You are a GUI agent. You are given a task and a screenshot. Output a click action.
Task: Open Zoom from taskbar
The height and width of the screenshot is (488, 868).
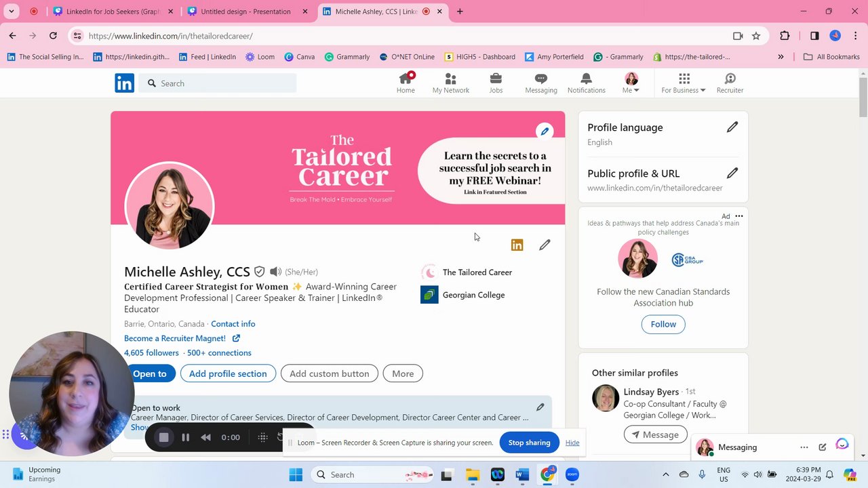(x=572, y=475)
